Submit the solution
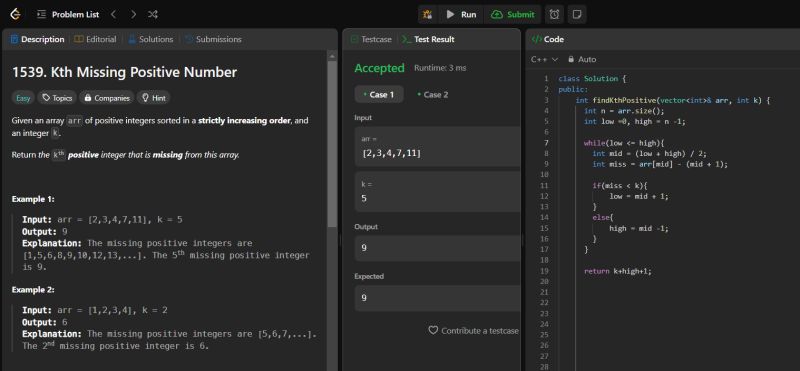The width and height of the screenshot is (800, 371). point(512,14)
